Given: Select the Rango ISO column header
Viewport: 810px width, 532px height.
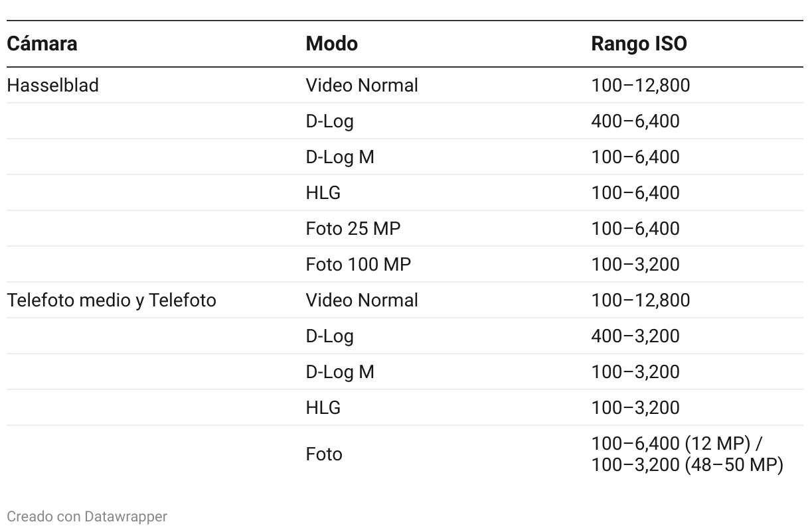Looking at the screenshot, I should [639, 44].
